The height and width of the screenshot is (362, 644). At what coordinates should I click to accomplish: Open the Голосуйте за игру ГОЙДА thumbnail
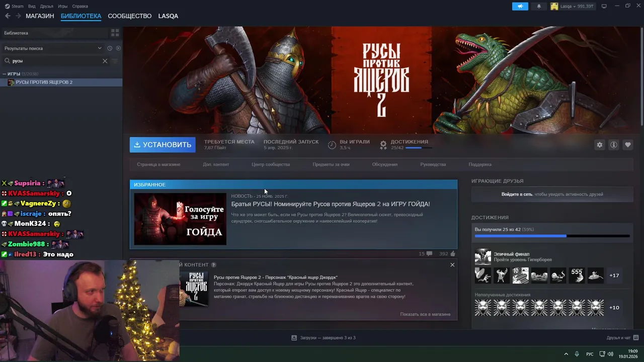coord(180,219)
